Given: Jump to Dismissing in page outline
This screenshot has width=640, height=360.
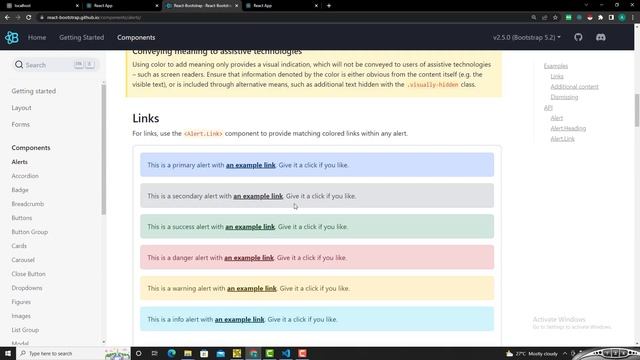Looking at the screenshot, I should (x=564, y=97).
